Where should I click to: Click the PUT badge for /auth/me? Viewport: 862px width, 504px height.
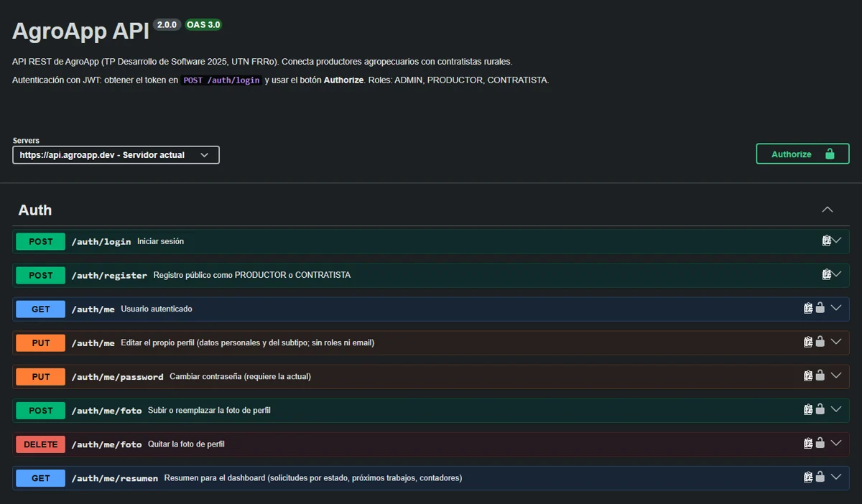pos(41,343)
